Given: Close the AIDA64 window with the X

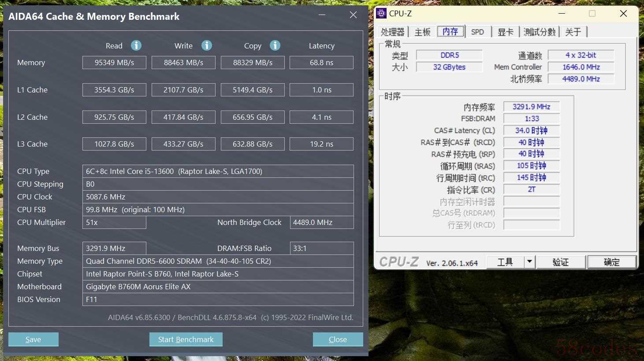Looking at the screenshot, I should pos(353,15).
